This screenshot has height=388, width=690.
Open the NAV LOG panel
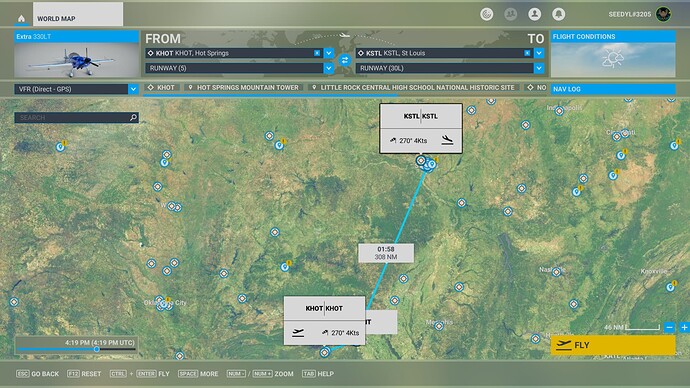[613, 89]
